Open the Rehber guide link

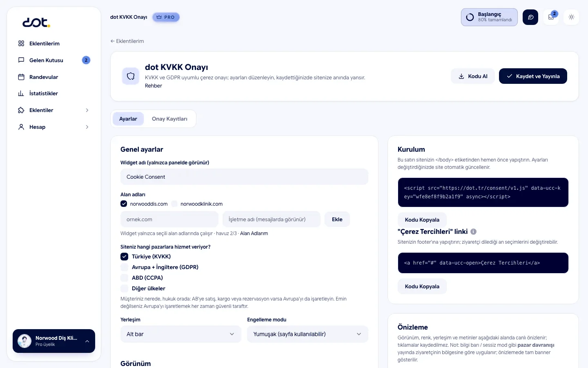click(154, 85)
